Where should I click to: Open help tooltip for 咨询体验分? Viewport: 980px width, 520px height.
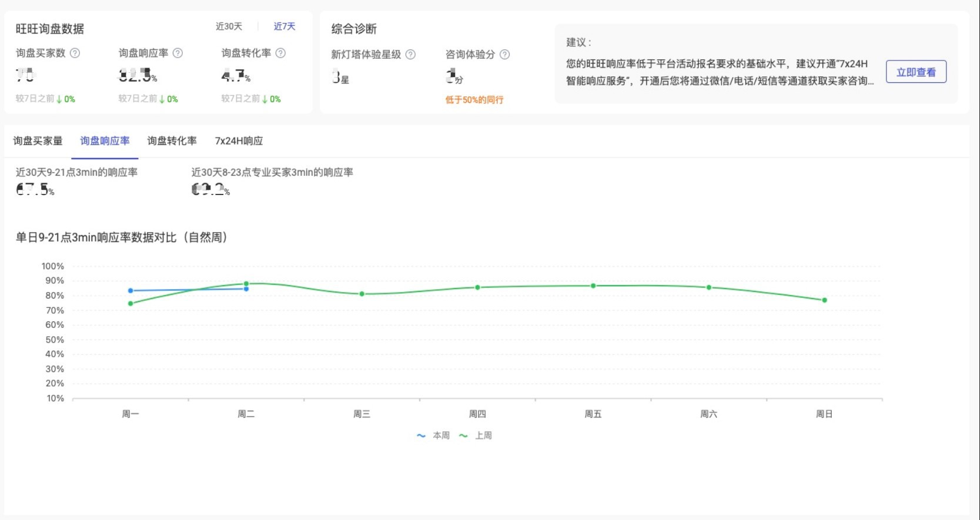click(x=504, y=55)
